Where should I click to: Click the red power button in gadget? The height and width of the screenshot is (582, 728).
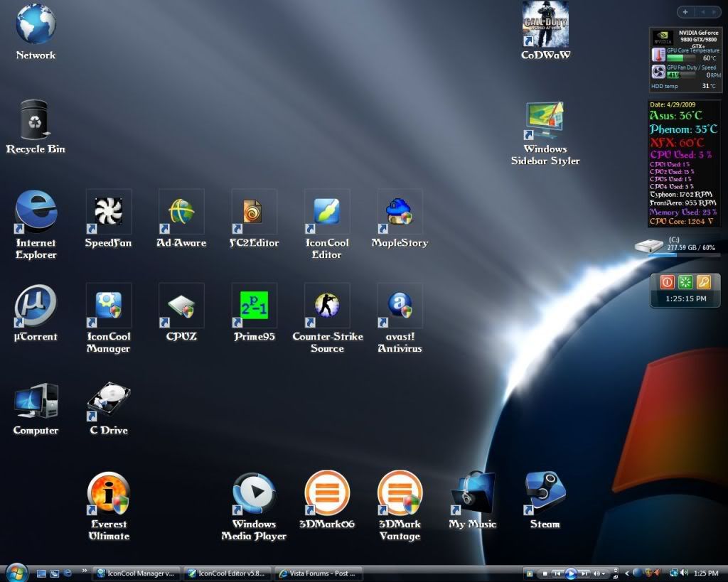pyautogui.click(x=668, y=282)
